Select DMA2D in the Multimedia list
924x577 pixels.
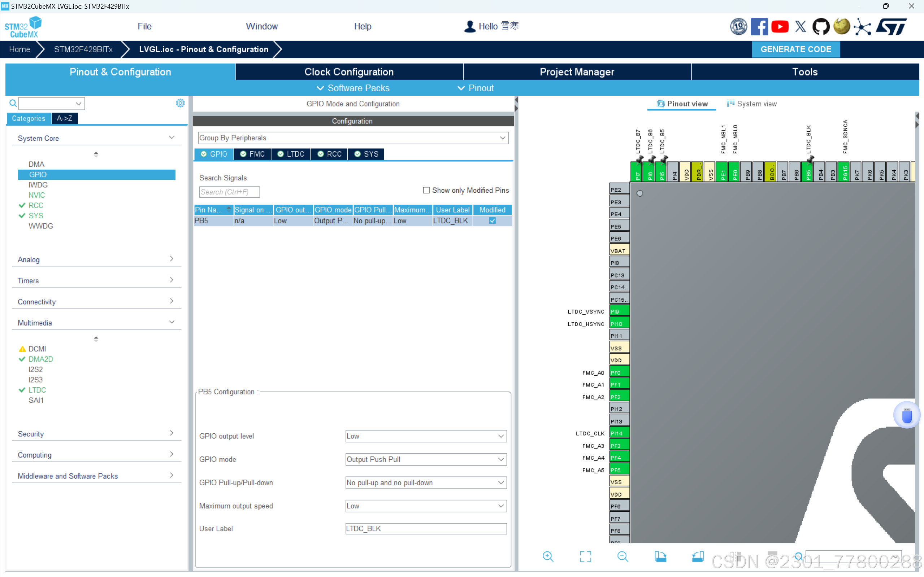(x=40, y=359)
